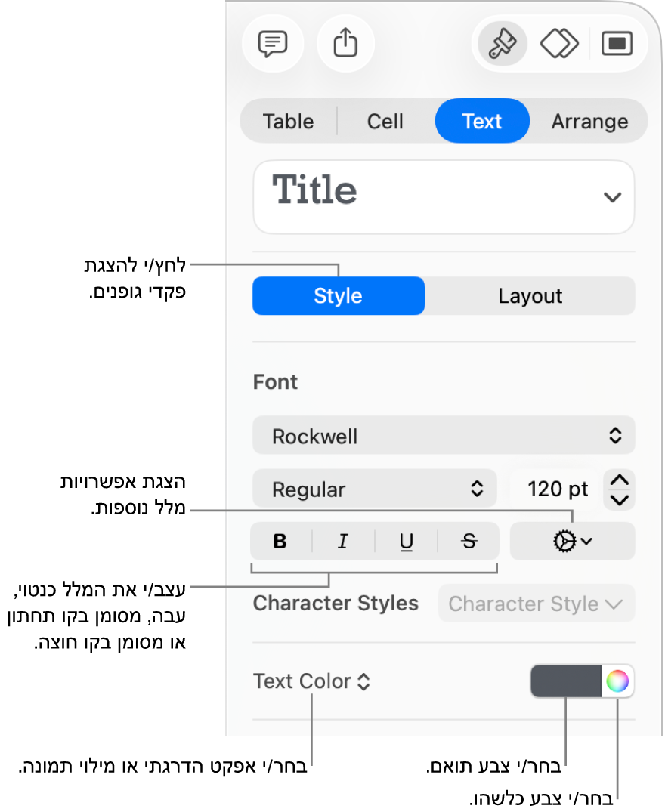This screenshot has height=812, width=665.
Task: Switch to the Table tab
Action: coord(288,122)
